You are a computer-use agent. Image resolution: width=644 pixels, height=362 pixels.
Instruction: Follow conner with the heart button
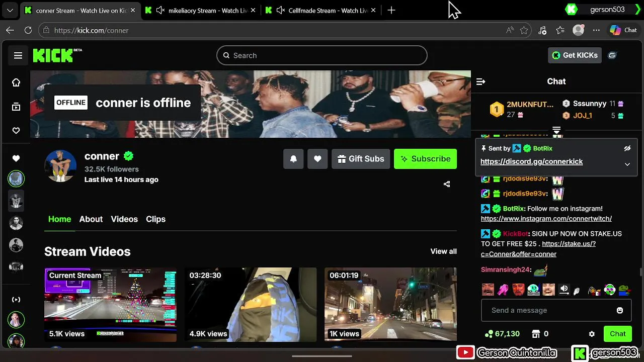click(317, 159)
